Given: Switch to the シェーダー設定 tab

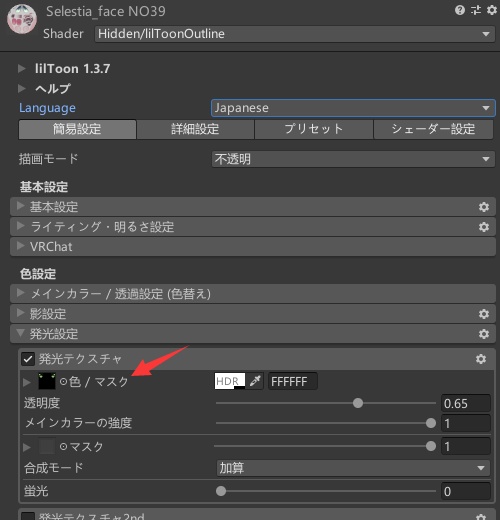Looking at the screenshot, I should [433, 129].
